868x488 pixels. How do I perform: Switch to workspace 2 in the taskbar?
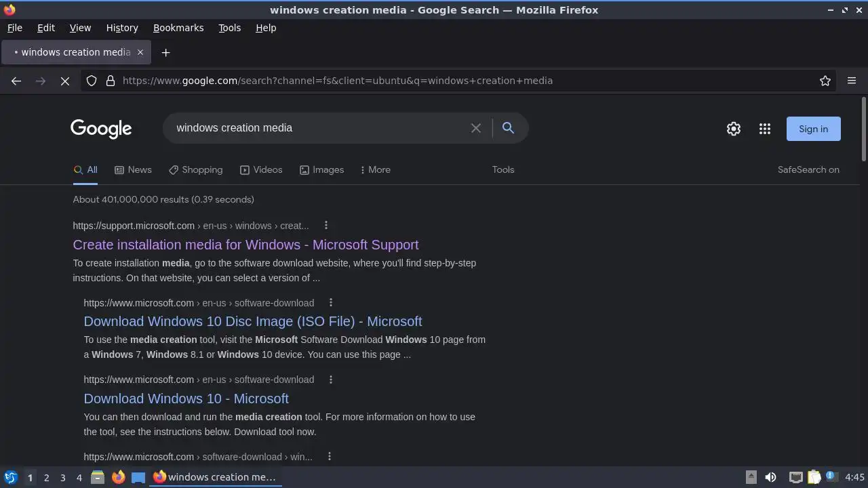[46, 477]
